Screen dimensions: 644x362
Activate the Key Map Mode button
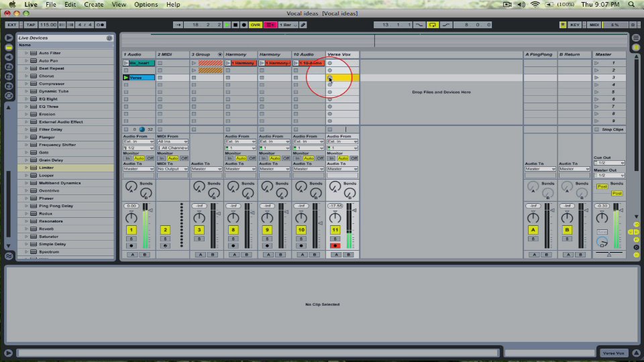tap(575, 25)
